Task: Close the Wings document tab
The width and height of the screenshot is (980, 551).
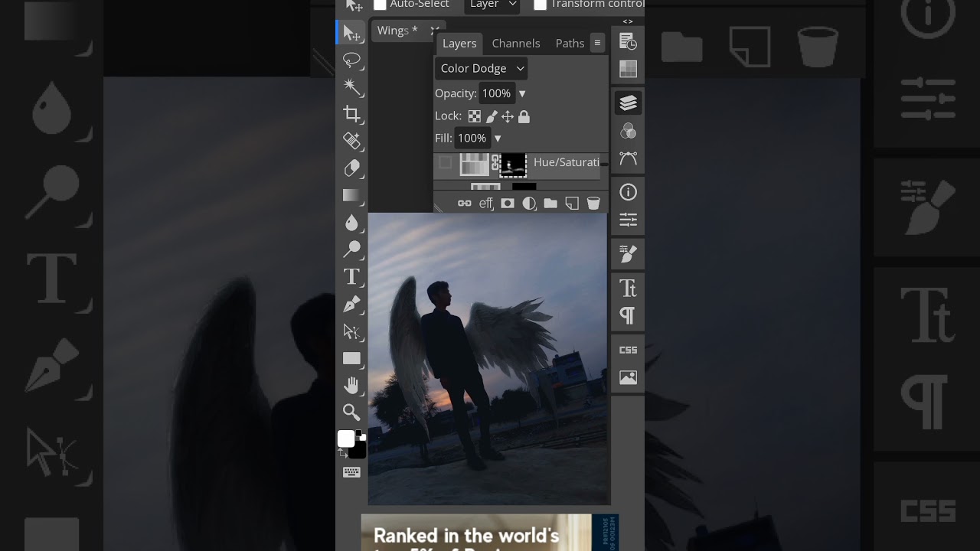Action: (434, 31)
